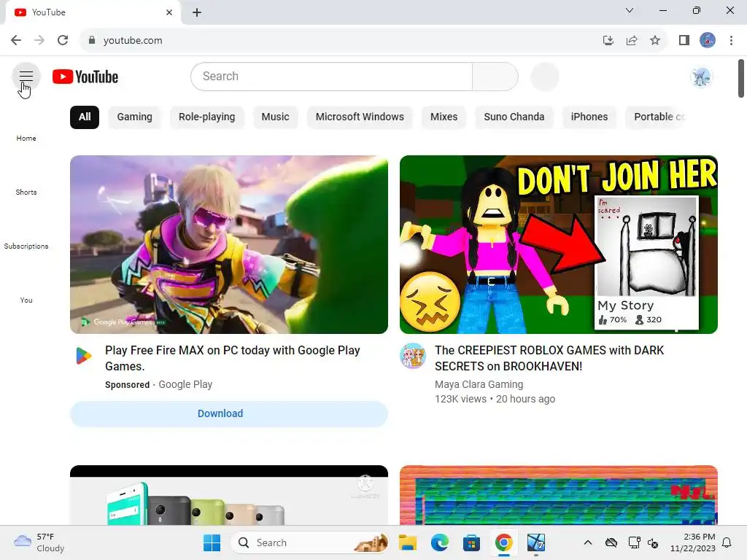Open the Windows Start menu
Viewport: 747px width, 560px height.
pyautogui.click(x=212, y=542)
